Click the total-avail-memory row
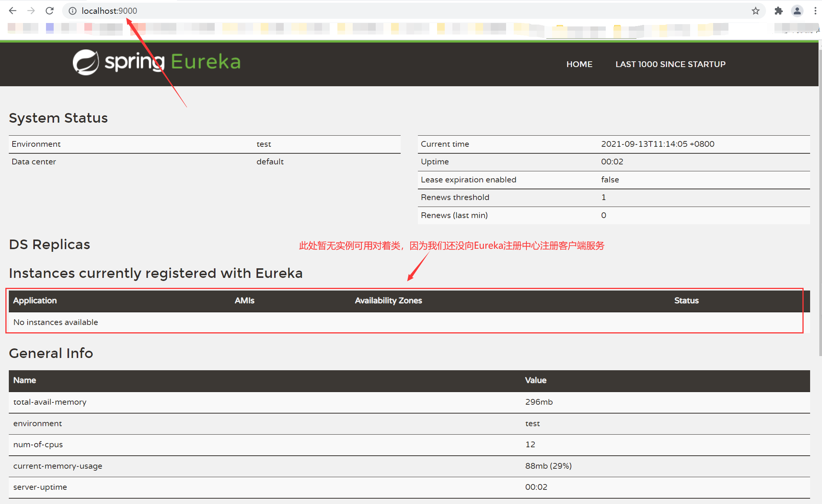Screen dimensions: 822x504 pos(50,402)
